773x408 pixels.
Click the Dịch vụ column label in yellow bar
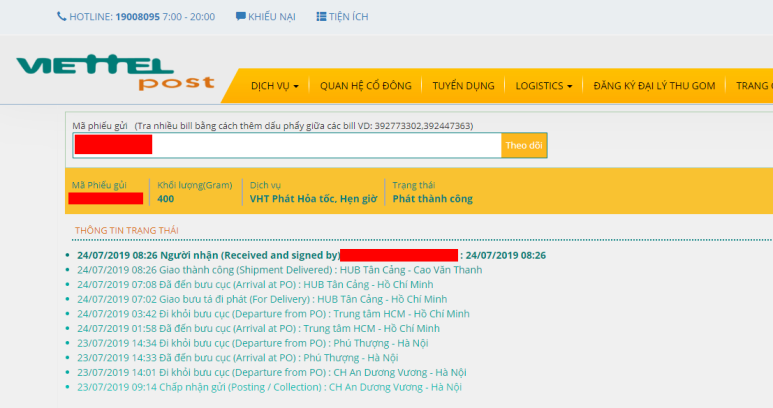point(265,185)
